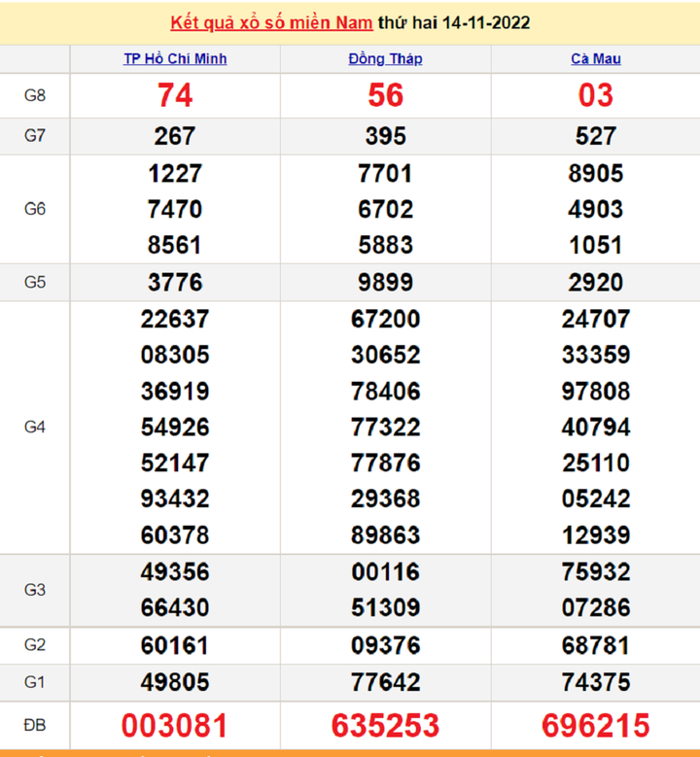
Task: Select the G6 row label
Action: (35, 209)
